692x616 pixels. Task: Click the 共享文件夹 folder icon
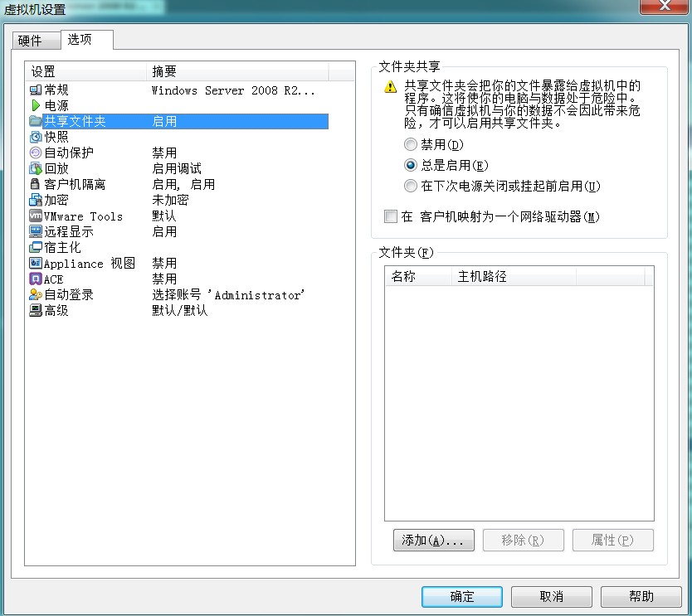coord(36,121)
